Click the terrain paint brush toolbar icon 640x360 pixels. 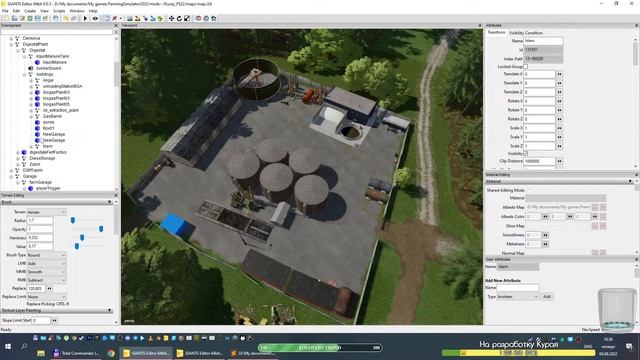point(138,18)
